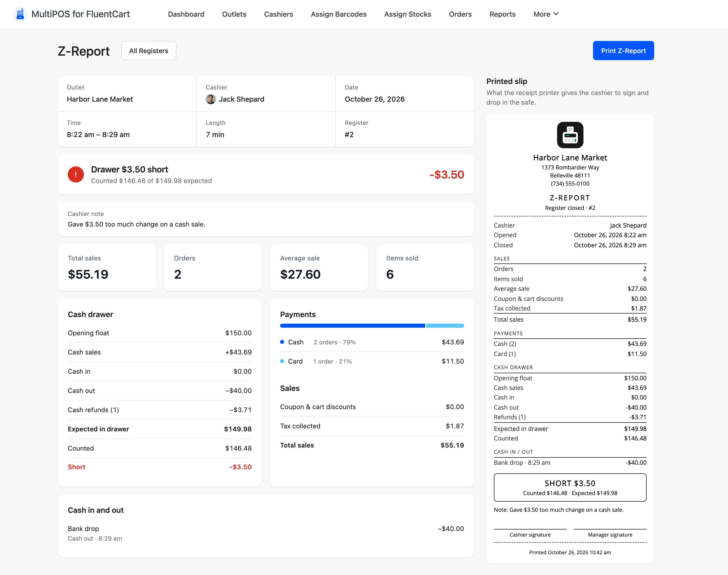Screen dimensions: 728x575
Task: Click the blue Cash legend dot
Action: tap(282, 342)
